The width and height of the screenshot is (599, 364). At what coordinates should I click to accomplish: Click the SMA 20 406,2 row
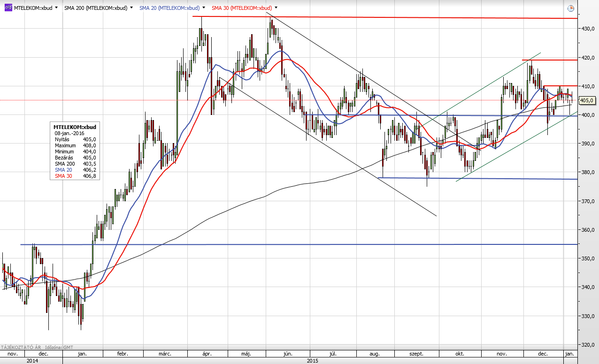(x=75, y=170)
